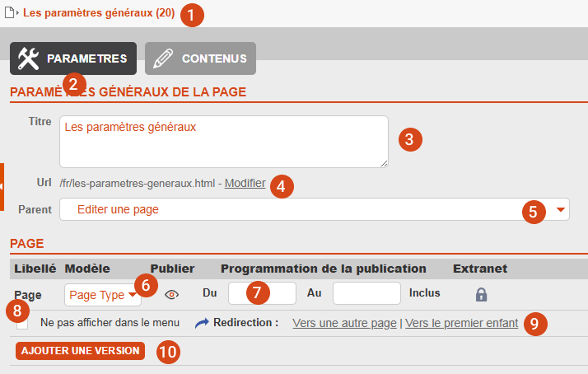588x374 pixels.
Task: Click the blue Redirection arrow icon
Action: pyautogui.click(x=203, y=324)
